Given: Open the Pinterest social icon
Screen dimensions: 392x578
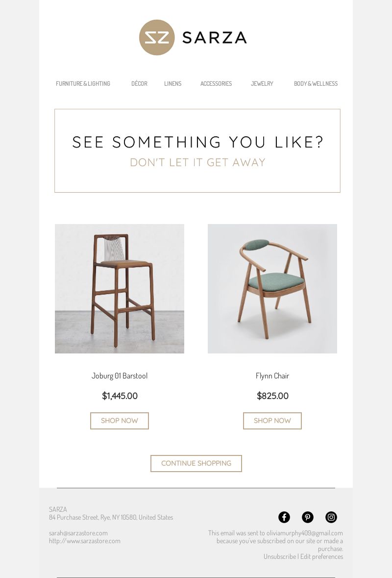Looking at the screenshot, I should tap(308, 517).
